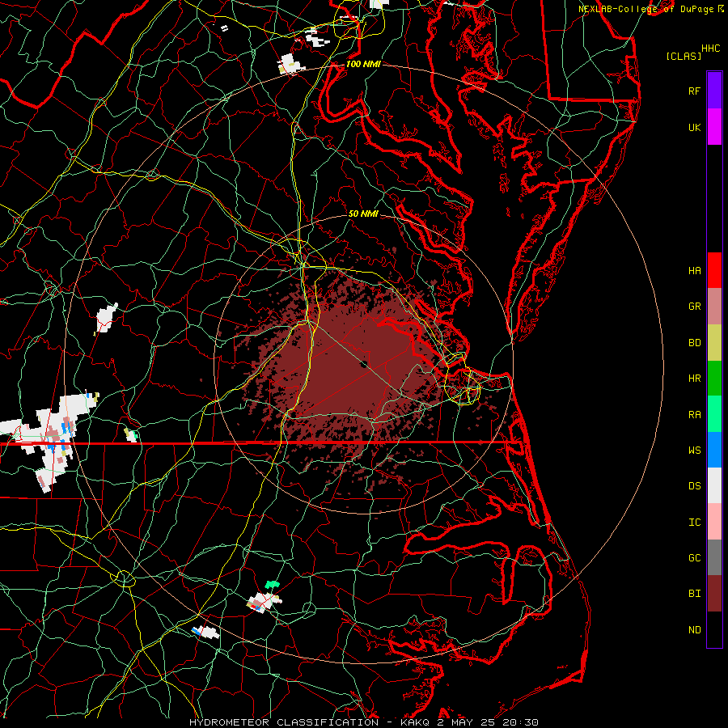Viewport: 728px width, 728px height.
Task: Click the HHC product label
Action: (x=710, y=49)
